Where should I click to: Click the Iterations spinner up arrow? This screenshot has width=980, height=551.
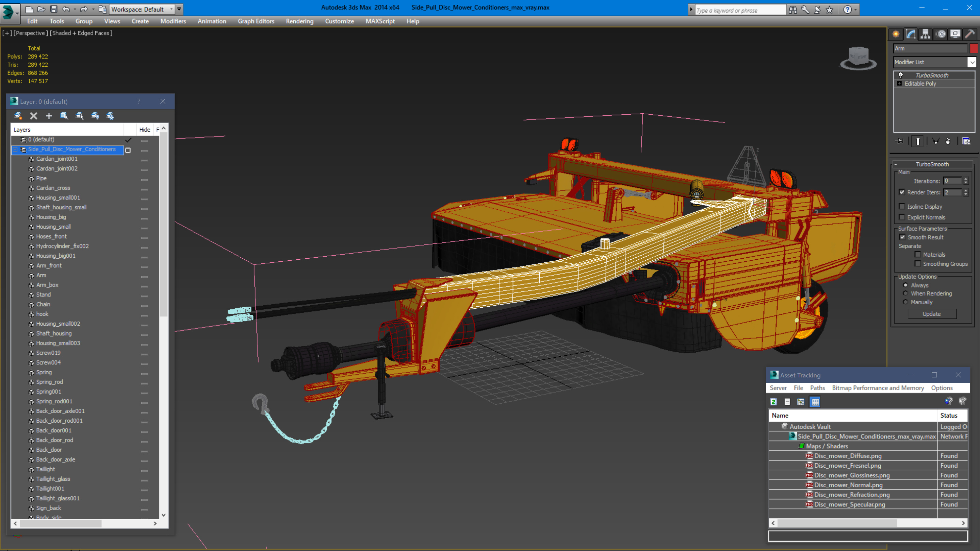pyautogui.click(x=966, y=179)
